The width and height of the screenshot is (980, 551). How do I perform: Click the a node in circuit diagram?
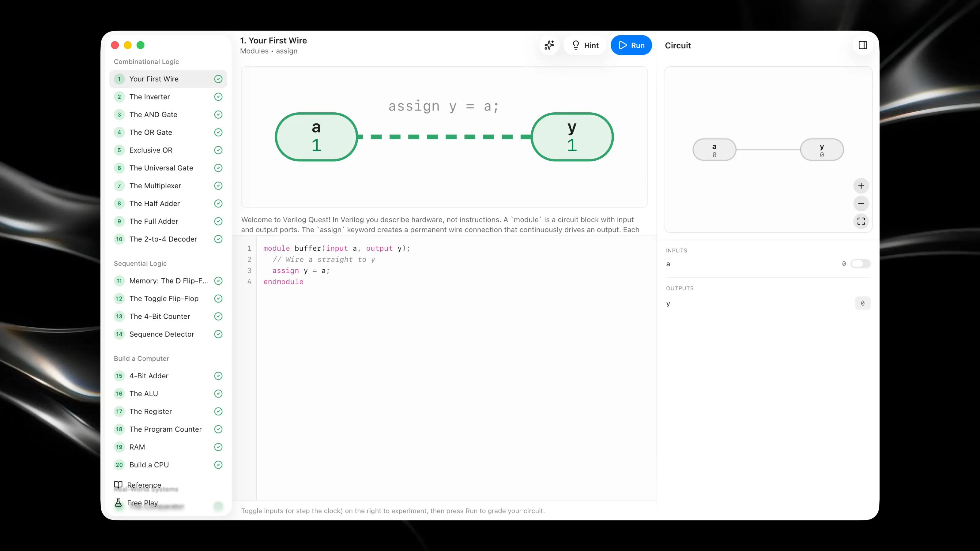[x=714, y=150]
